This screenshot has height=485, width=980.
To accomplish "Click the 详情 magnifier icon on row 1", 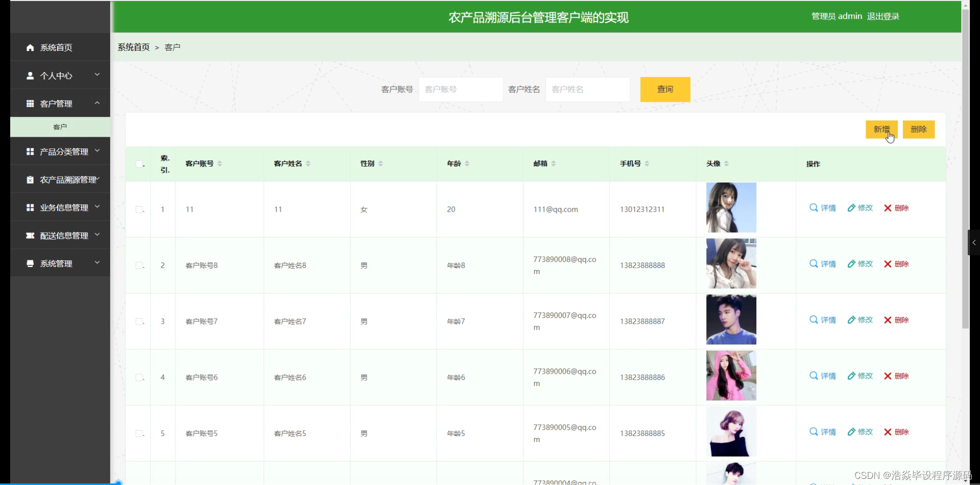I will [x=813, y=208].
